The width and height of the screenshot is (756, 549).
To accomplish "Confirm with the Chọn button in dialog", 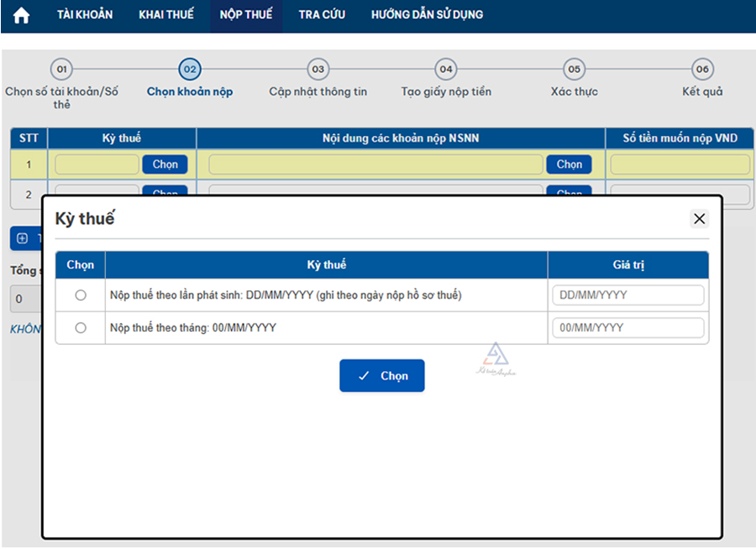I will [382, 376].
